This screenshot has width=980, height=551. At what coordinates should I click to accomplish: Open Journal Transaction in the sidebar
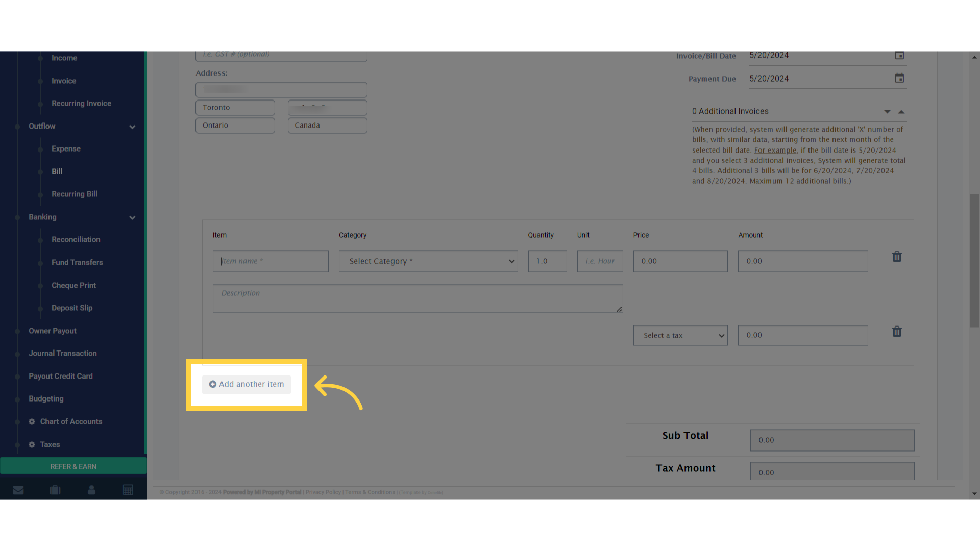click(63, 353)
